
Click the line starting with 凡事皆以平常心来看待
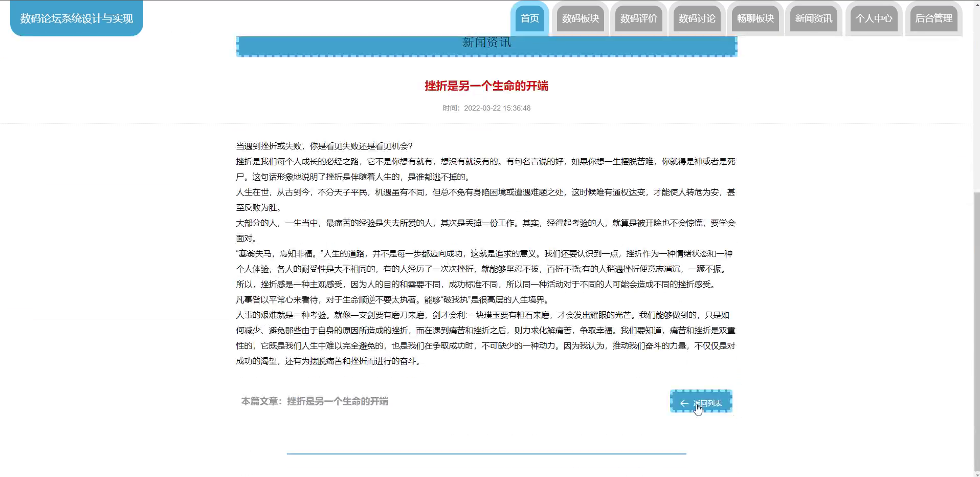click(392, 300)
